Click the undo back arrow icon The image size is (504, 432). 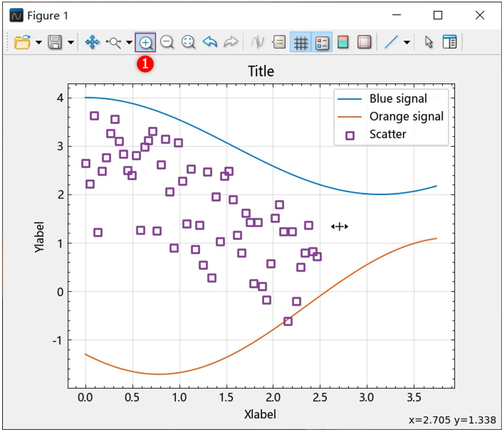click(x=210, y=42)
